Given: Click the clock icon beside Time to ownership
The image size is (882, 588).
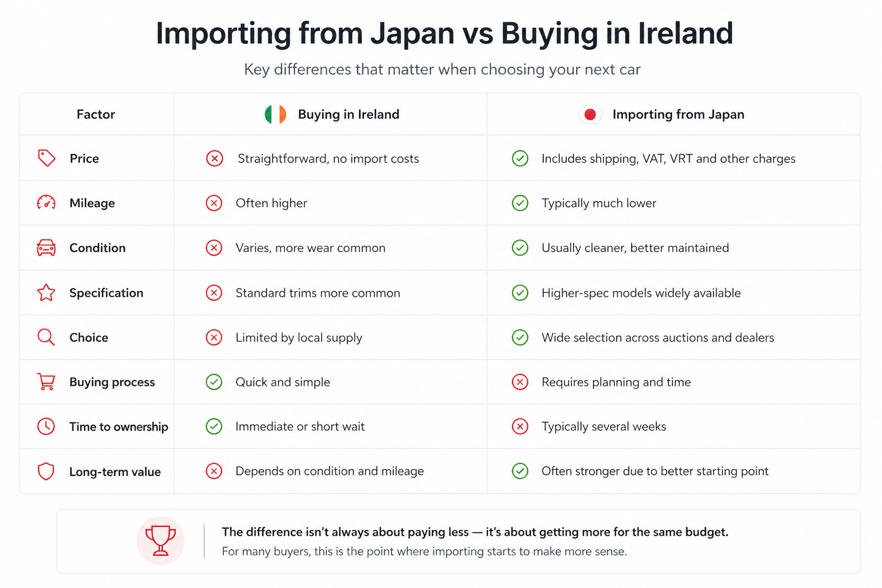Looking at the screenshot, I should pyautogui.click(x=46, y=426).
